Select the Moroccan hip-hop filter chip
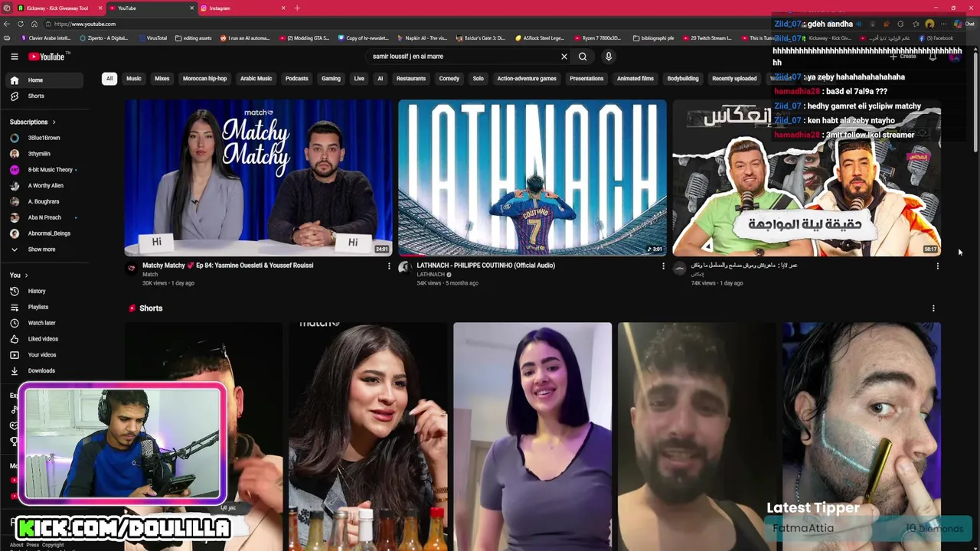This screenshot has width=980, height=551. pos(204,78)
